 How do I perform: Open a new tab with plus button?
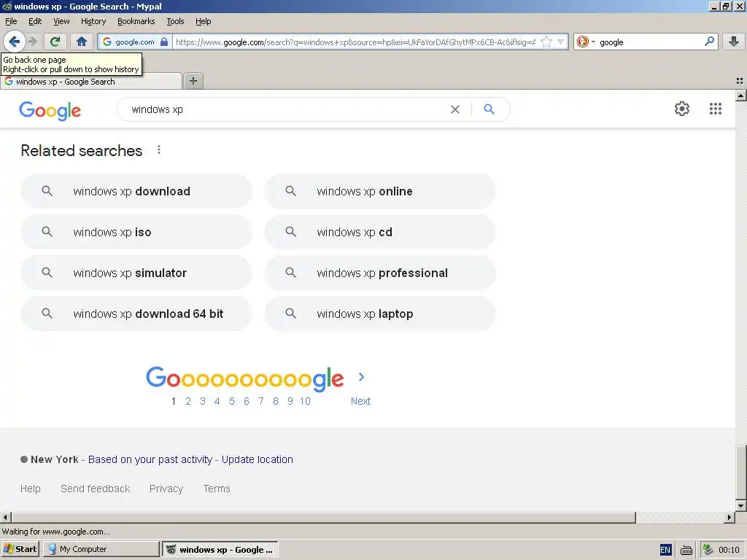pyautogui.click(x=193, y=81)
